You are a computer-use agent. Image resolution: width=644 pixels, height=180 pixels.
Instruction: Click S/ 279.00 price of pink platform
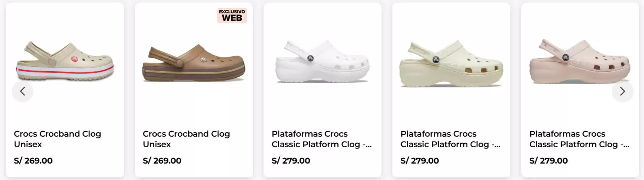549,160
